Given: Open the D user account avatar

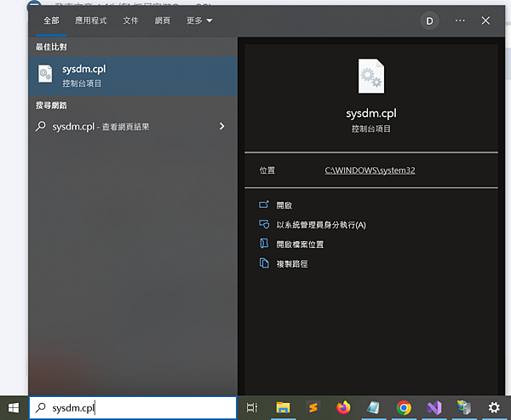Looking at the screenshot, I should [x=429, y=20].
